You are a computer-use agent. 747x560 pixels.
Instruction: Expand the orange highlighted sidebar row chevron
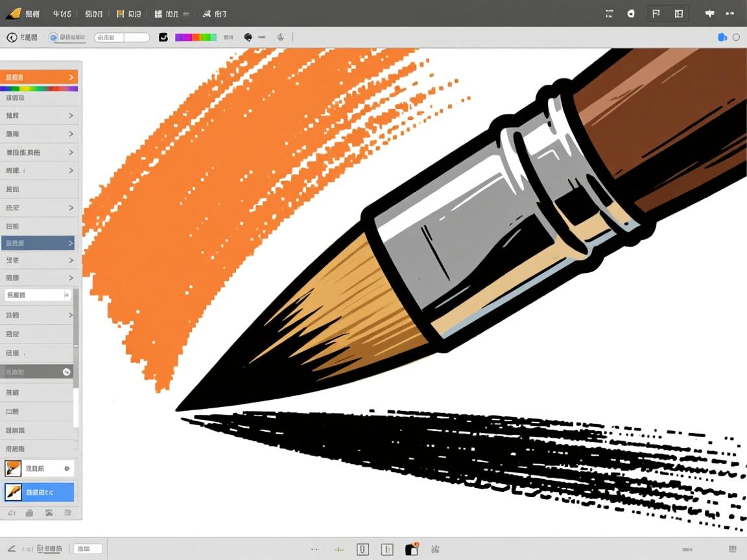point(71,78)
